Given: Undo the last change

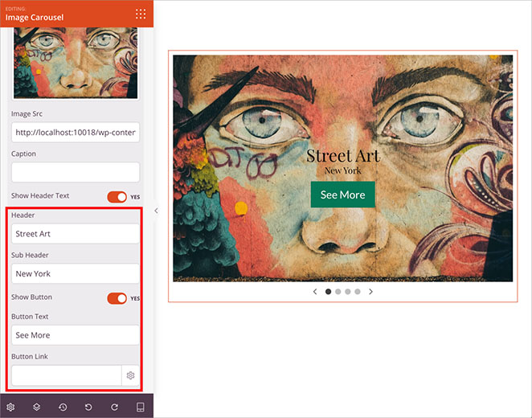Looking at the screenshot, I should click(x=88, y=407).
